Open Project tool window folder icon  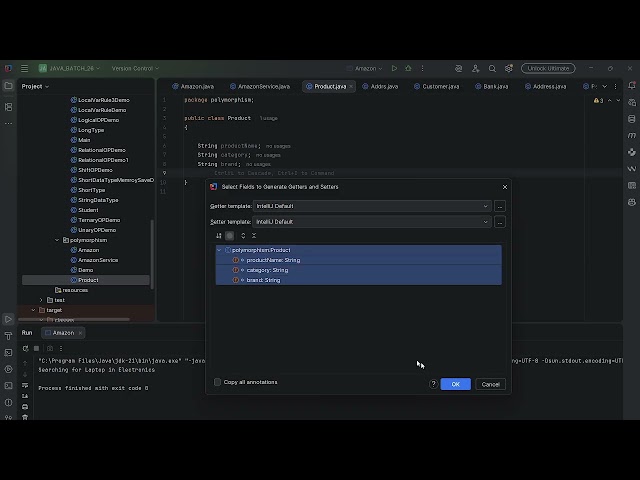tap(8, 86)
